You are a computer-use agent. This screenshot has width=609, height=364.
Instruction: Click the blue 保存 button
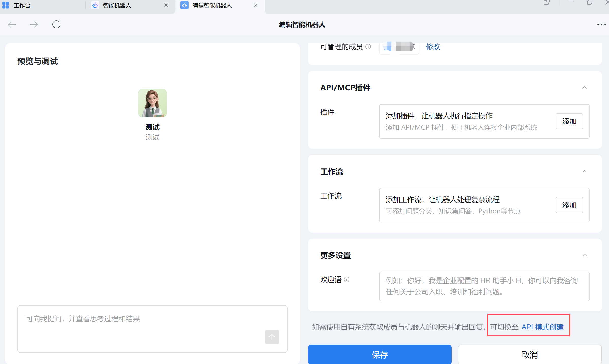[380, 354]
